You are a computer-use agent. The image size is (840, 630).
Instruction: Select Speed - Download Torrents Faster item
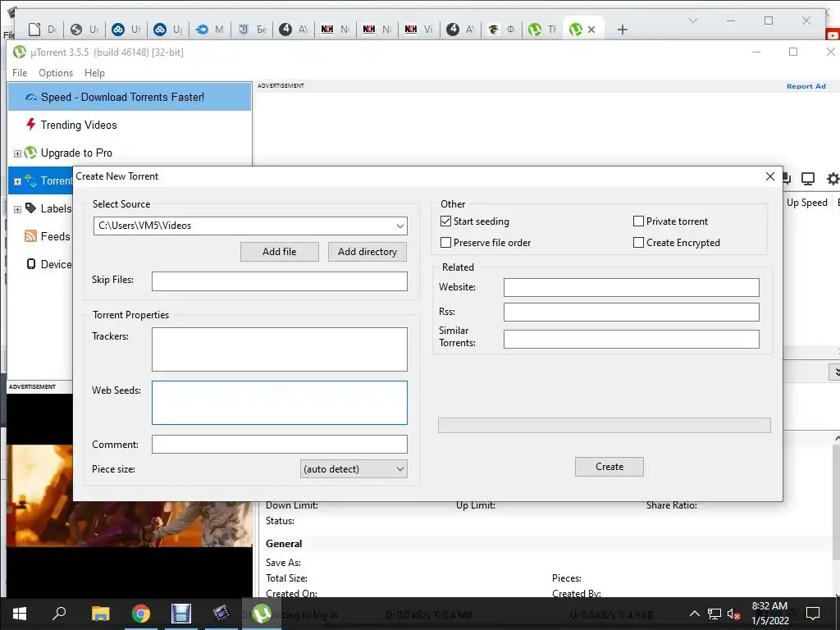(129, 97)
